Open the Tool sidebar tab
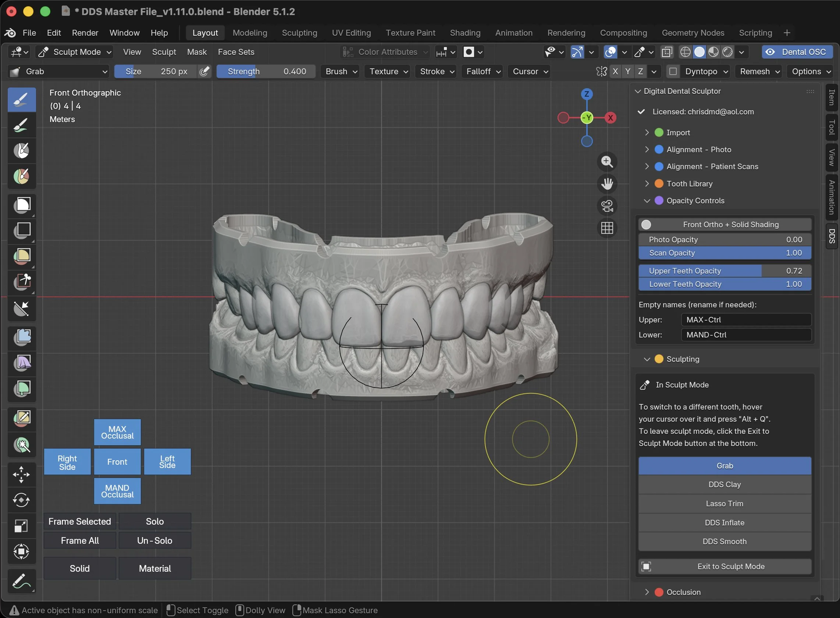840x618 pixels. [832, 127]
